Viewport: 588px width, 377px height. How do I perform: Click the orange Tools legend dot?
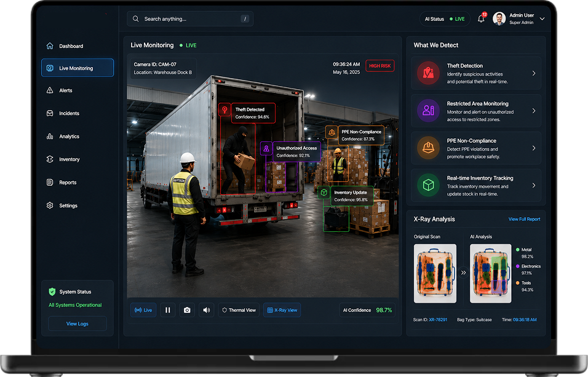coord(517,283)
